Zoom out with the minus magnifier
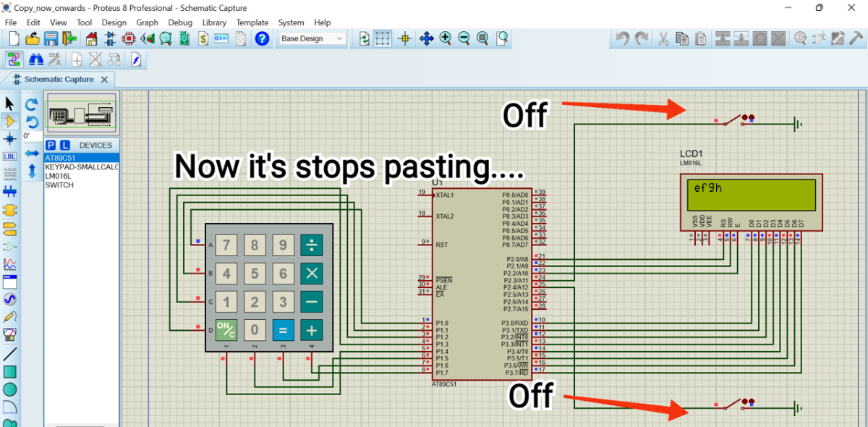Screen dimensions: 868x427 pos(464,38)
